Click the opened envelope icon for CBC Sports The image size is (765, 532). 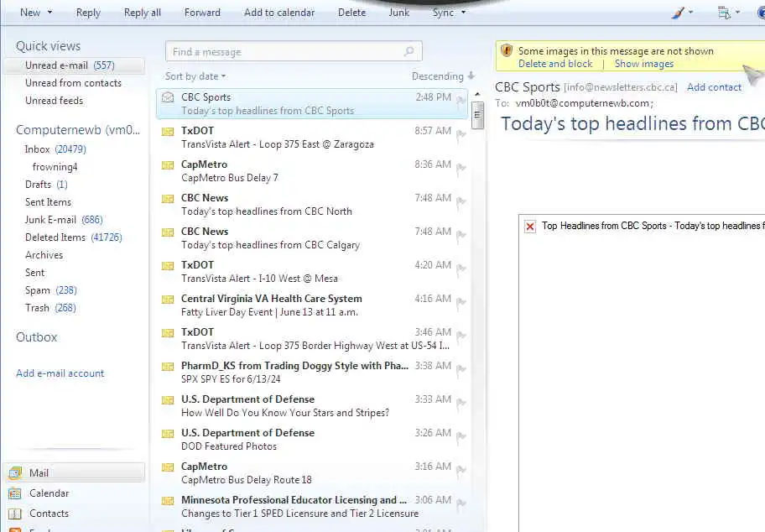pos(168,97)
